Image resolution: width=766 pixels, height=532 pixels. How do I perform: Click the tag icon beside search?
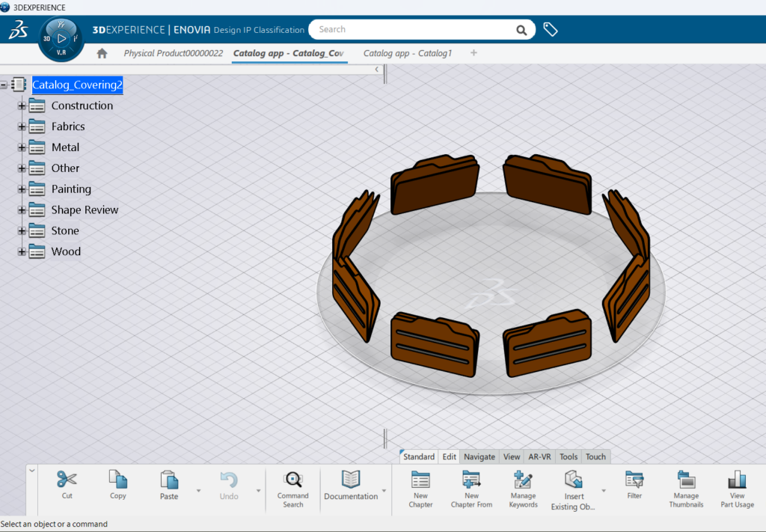click(x=551, y=30)
